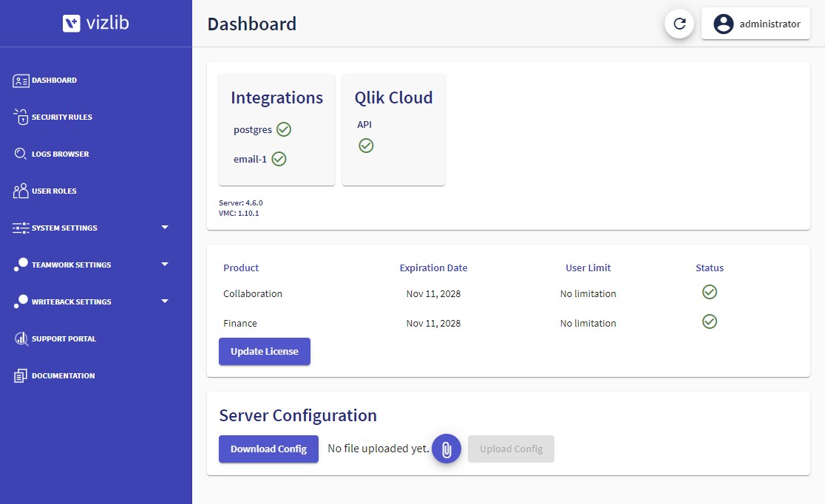This screenshot has height=504, width=825.
Task: Click the API label in Qlik Cloud
Action: pos(364,125)
